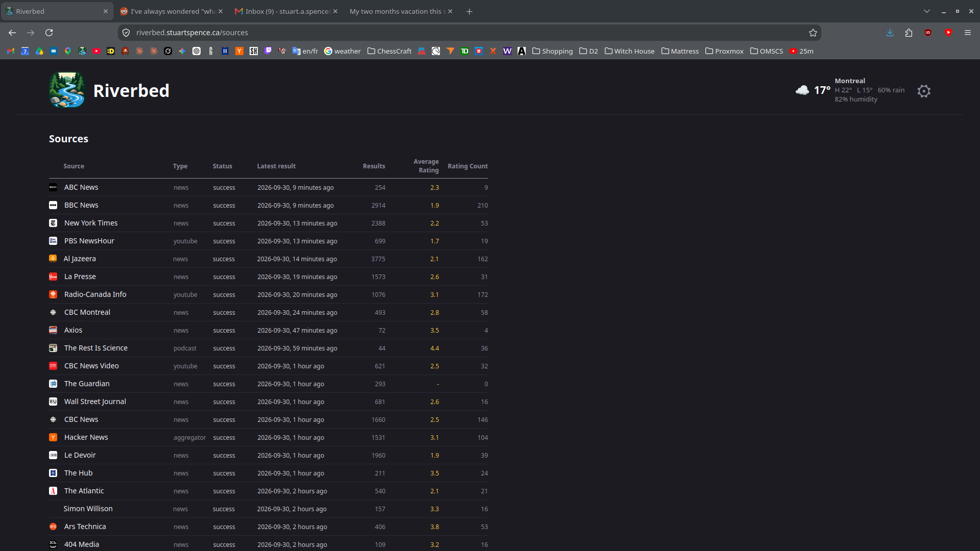
Task: Open the Ars Technica source
Action: (85, 527)
